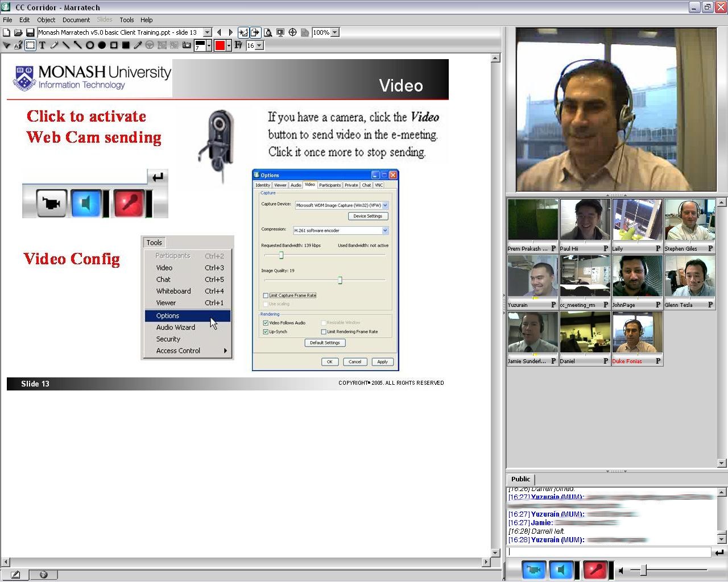Select the thick line drawing tool
This screenshot has width=728, height=582.
pos(78,45)
